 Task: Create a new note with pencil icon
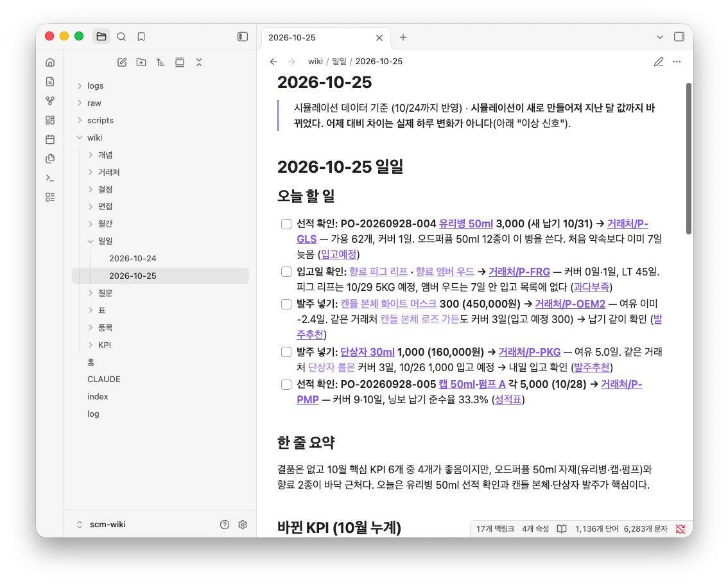122,62
